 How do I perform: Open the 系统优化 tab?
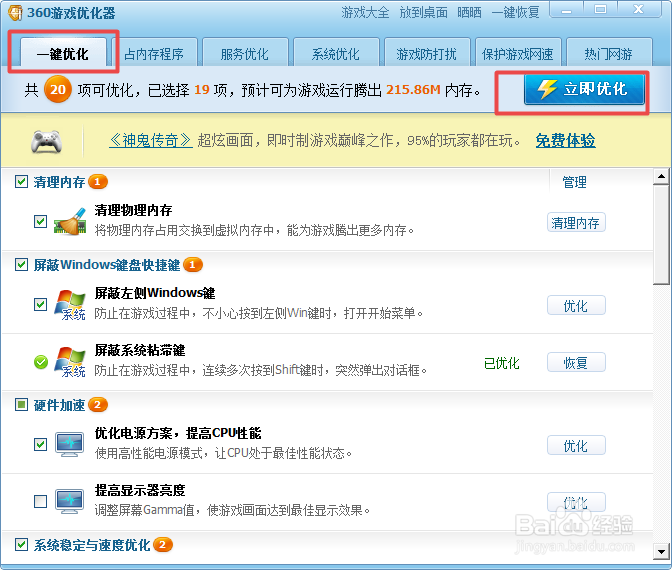pyautogui.click(x=336, y=53)
